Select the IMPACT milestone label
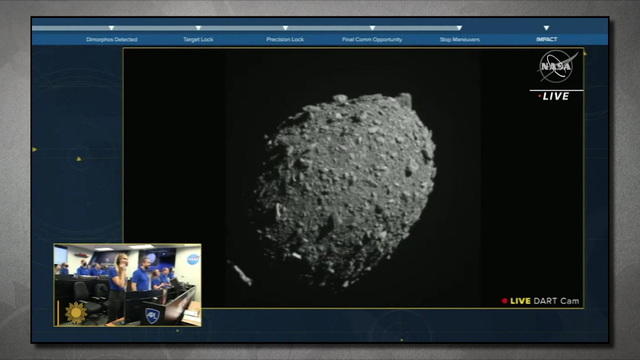640x360 pixels. point(547,39)
